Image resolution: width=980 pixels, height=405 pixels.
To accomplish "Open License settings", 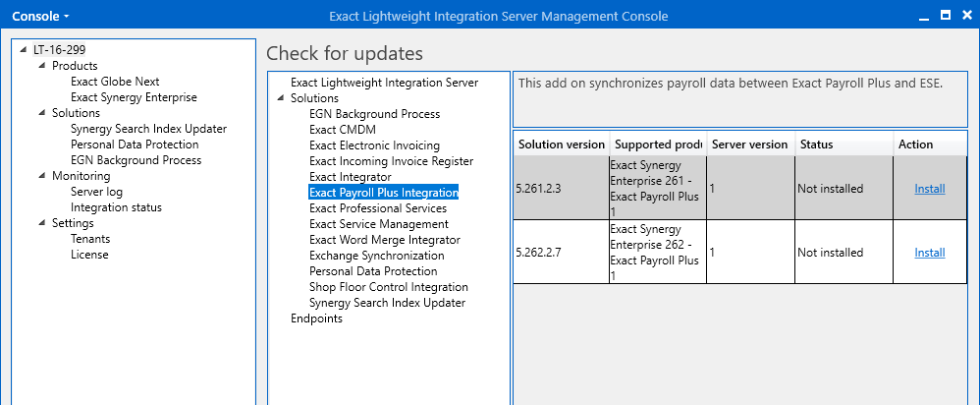I will point(89,255).
